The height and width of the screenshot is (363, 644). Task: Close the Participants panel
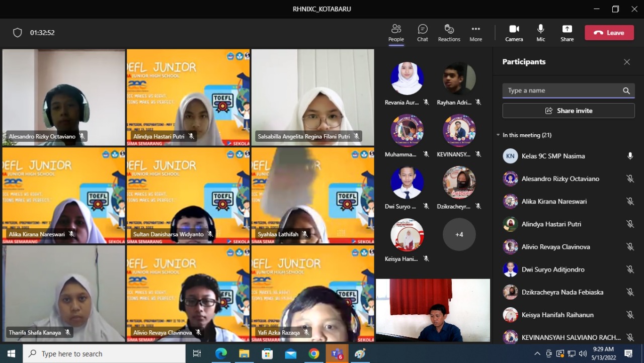[x=627, y=62]
